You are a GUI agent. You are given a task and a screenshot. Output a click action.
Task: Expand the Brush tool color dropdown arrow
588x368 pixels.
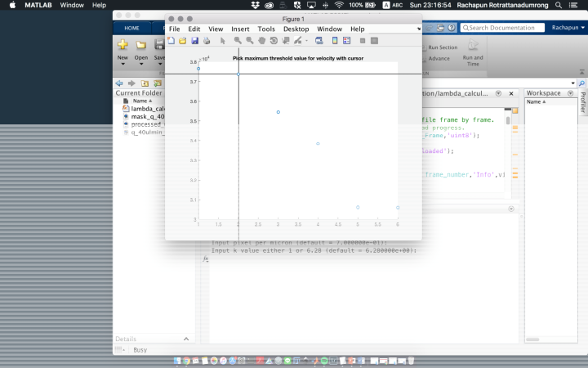[306, 40]
